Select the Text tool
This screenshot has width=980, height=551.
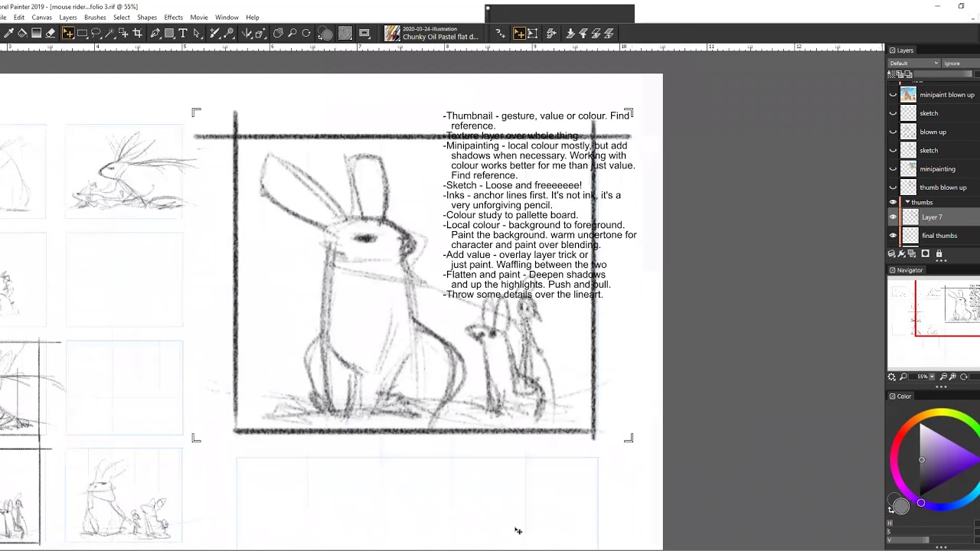[183, 33]
